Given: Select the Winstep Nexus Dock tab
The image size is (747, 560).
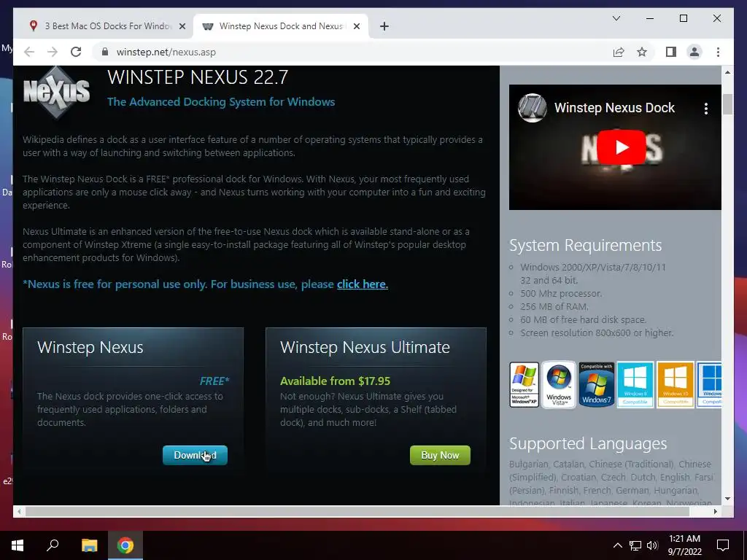Looking at the screenshot, I should point(280,26).
